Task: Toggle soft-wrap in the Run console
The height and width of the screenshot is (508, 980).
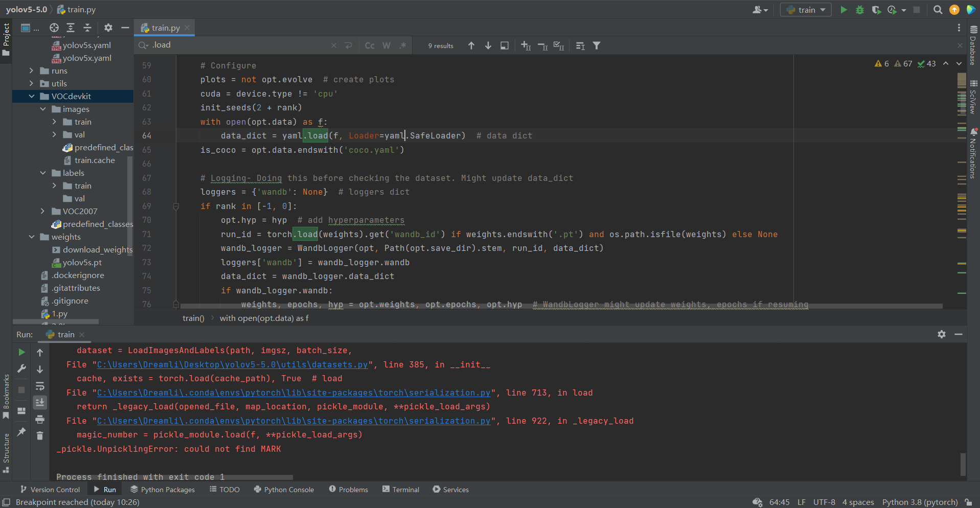Action: click(x=40, y=386)
